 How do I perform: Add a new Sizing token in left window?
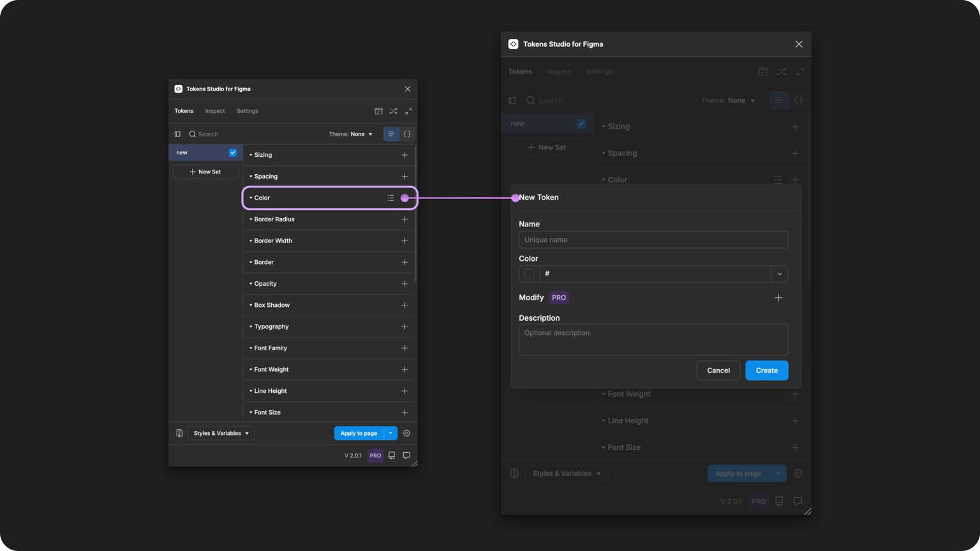[405, 155]
